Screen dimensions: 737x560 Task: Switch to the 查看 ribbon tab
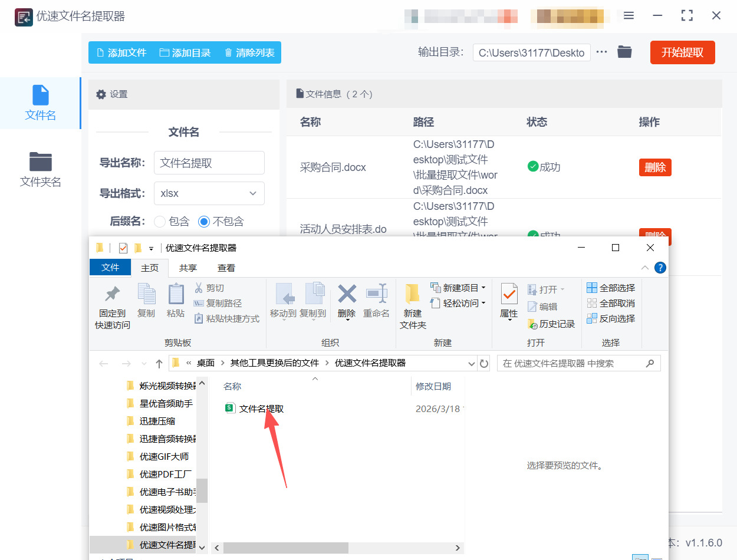(x=226, y=267)
